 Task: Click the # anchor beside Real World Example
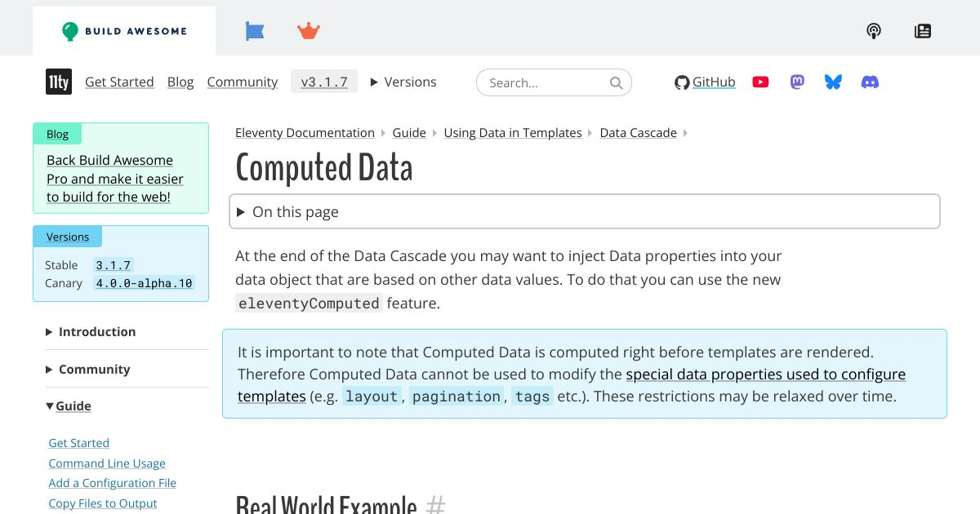(436, 505)
